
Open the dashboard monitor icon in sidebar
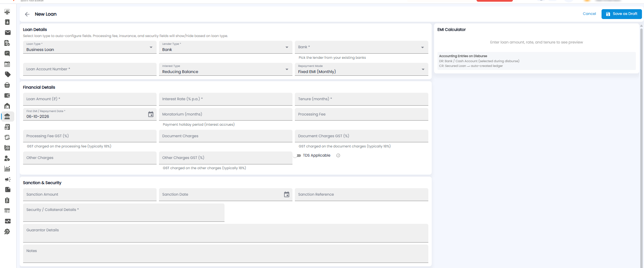coord(7,12)
